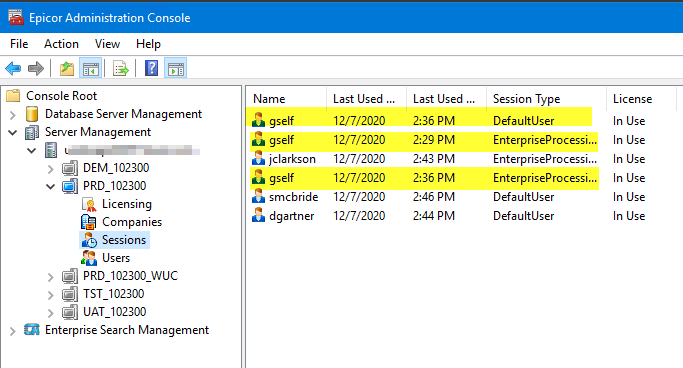Click the Epicor Administration Console title icon
This screenshot has height=368, width=683.
click(x=16, y=17)
